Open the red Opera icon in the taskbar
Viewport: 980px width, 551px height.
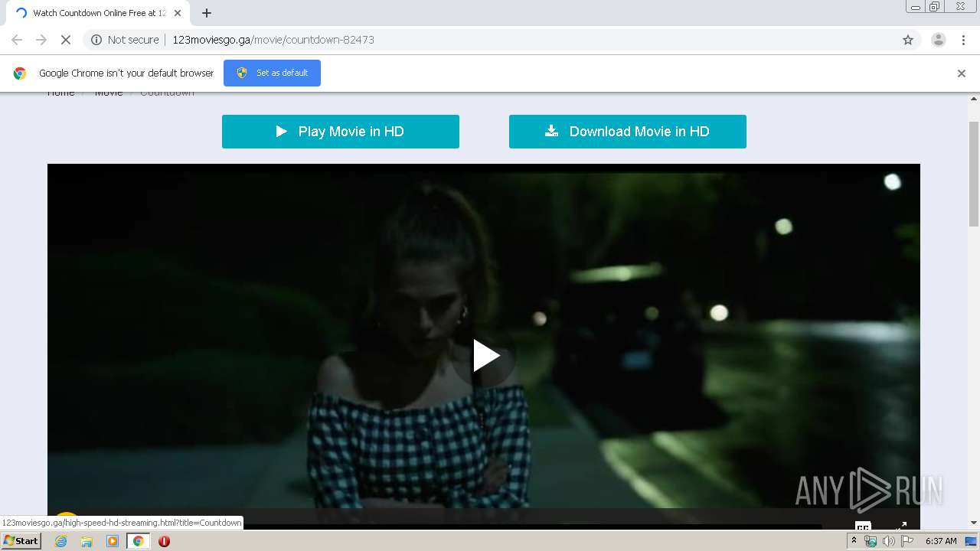point(164,541)
